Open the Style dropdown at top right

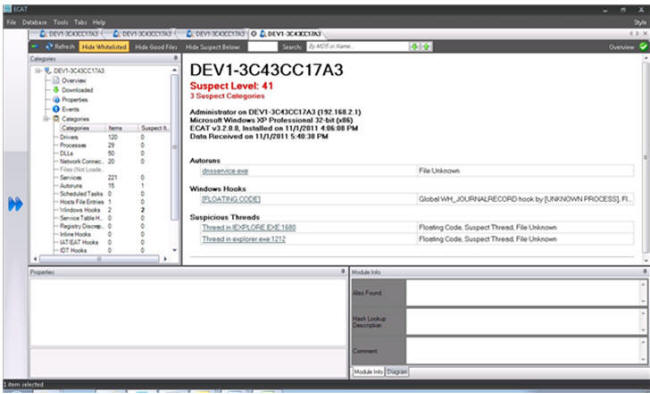click(640, 22)
